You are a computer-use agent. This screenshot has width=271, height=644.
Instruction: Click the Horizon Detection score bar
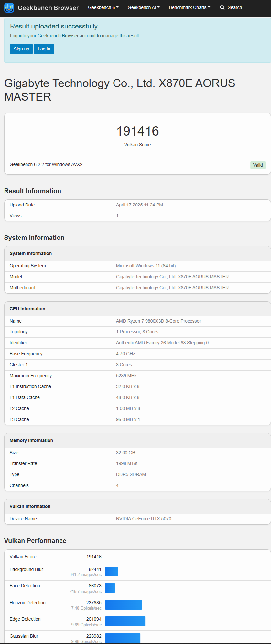click(124, 605)
